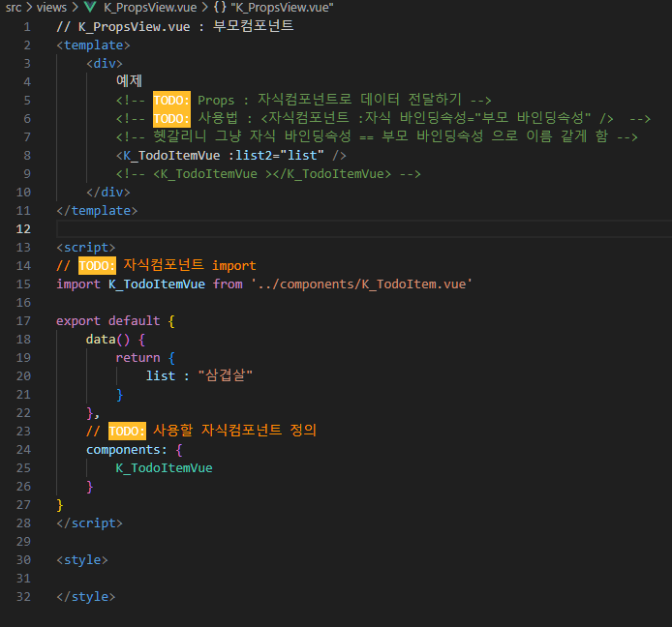This screenshot has height=627, width=672.
Task: Click the text '예제' on line 4
Action: tap(129, 81)
